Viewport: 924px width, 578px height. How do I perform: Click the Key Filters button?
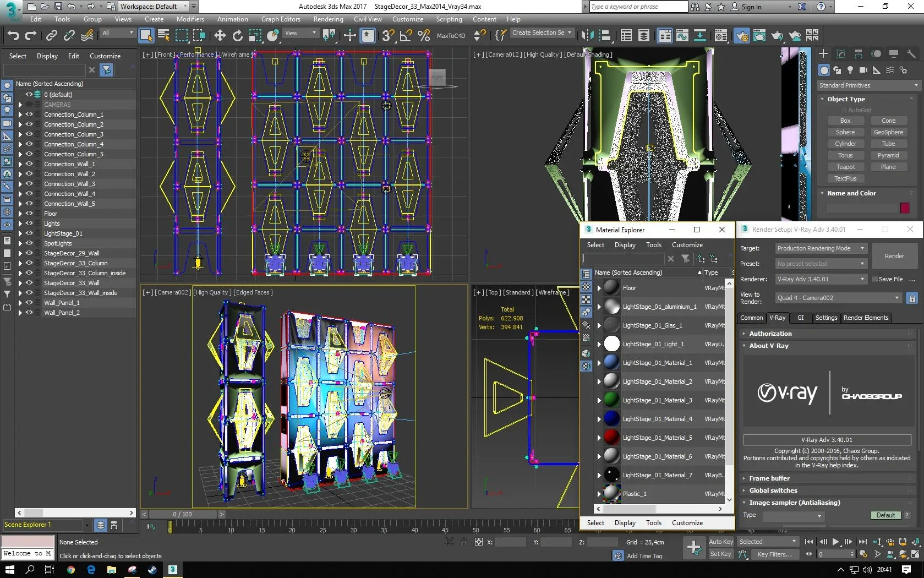pyautogui.click(x=774, y=554)
